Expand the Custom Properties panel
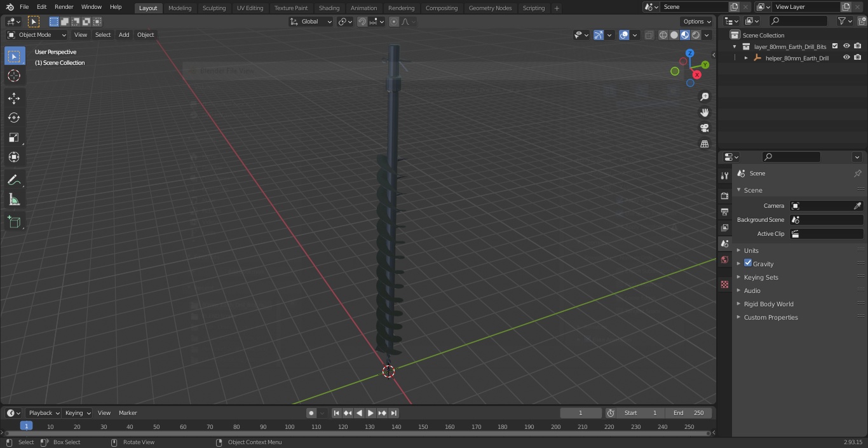 click(x=770, y=317)
